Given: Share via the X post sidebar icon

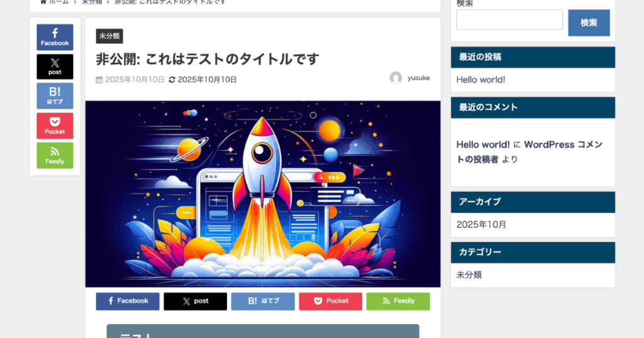Looking at the screenshot, I should tap(55, 67).
